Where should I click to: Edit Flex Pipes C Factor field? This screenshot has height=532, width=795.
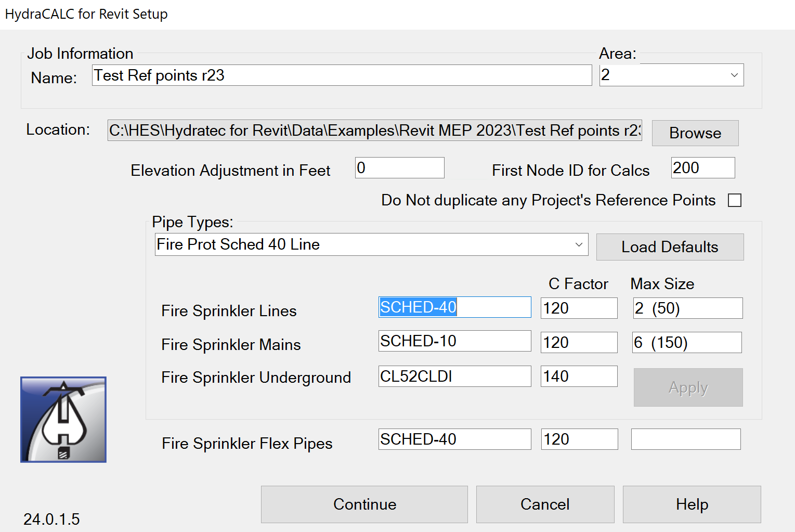point(579,439)
